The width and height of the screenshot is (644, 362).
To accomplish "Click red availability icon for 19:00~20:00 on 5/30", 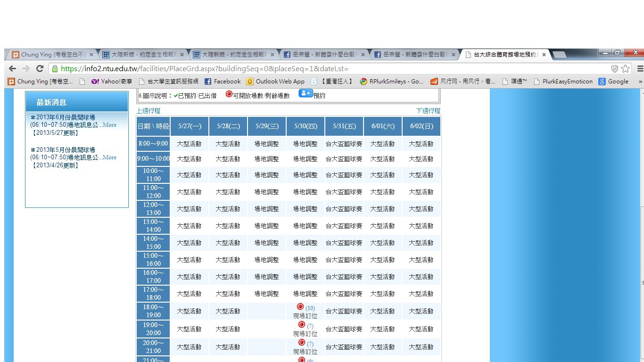I will click(x=302, y=325).
